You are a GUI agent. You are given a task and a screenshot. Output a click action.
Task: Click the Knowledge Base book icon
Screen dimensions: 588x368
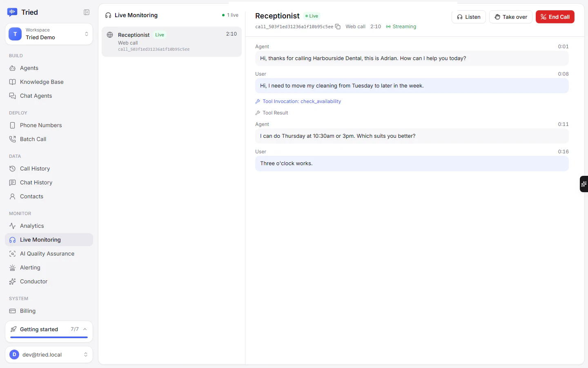click(13, 82)
